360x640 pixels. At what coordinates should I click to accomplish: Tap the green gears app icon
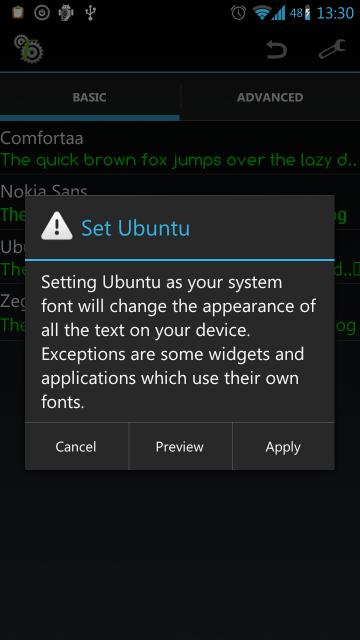[x=29, y=49]
